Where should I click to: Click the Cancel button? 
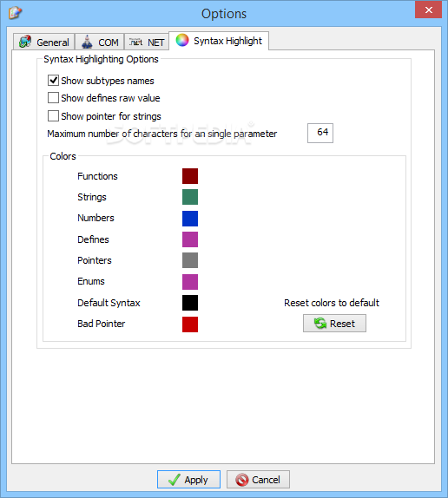(x=258, y=479)
